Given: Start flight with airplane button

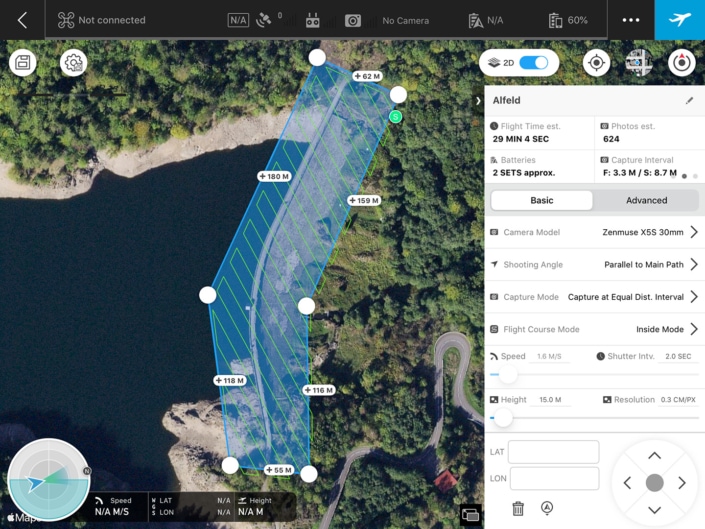Looking at the screenshot, I should pyautogui.click(x=680, y=20).
